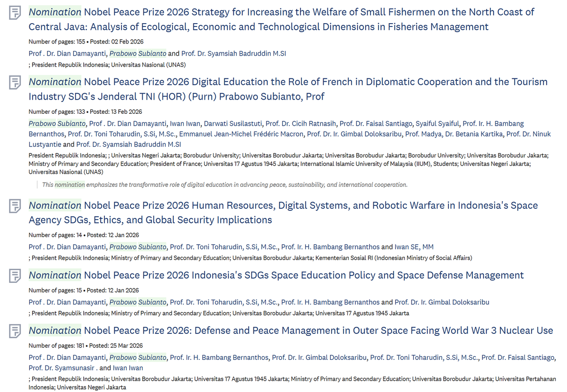The image size is (567, 392).
Task: Open Dian Damayanti author link in 15-page result
Action: click(x=68, y=302)
